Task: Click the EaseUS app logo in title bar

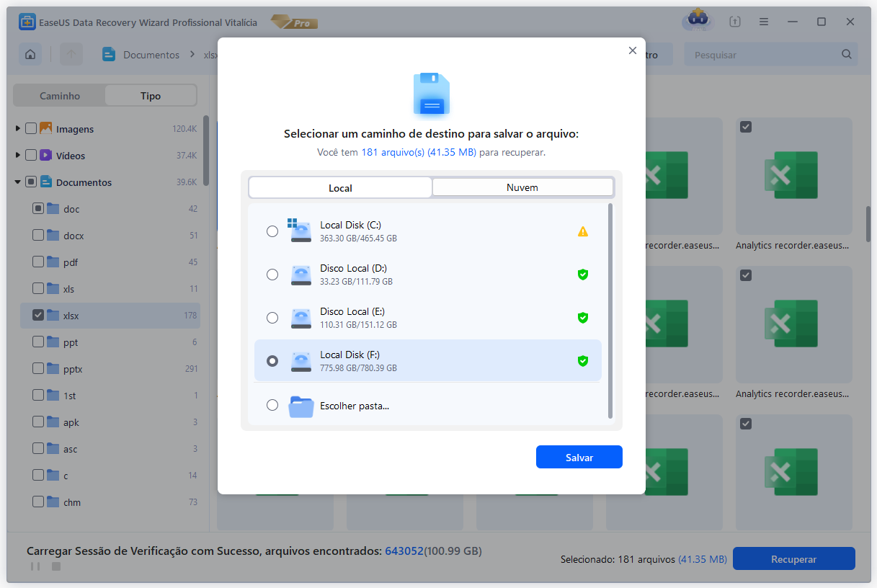Action: 27,22
